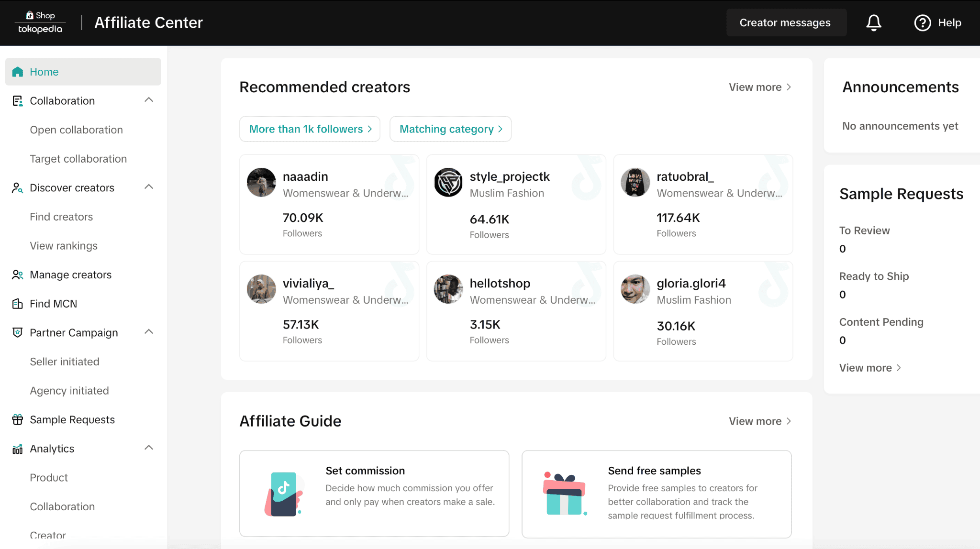
Task: Click the Manage creators people icon
Action: (x=18, y=275)
